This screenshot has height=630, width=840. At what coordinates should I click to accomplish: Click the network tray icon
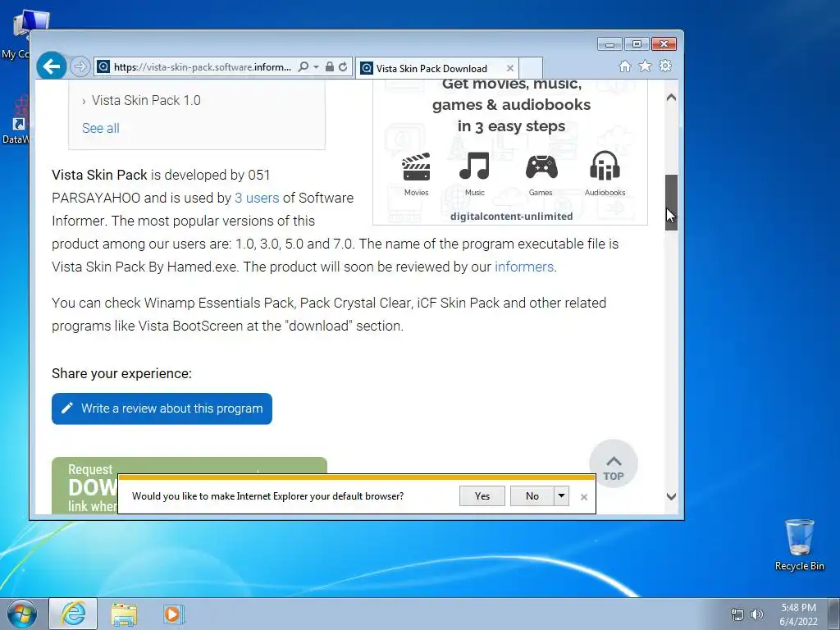[737, 614]
